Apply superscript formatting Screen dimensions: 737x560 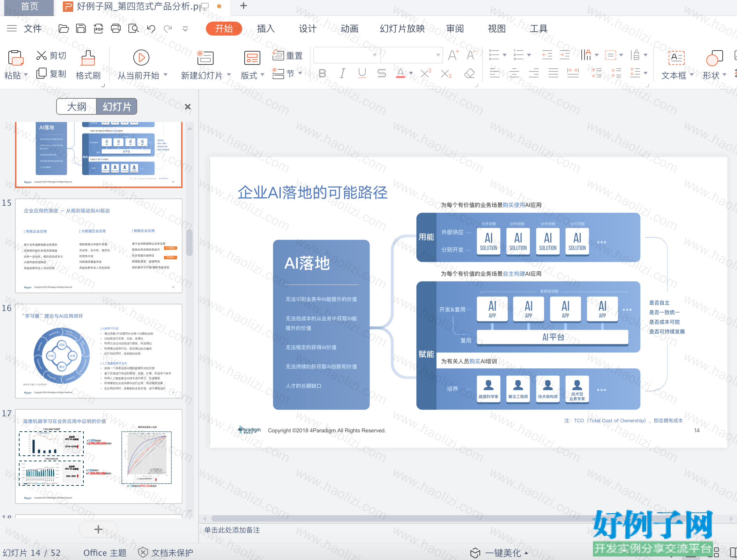(x=426, y=74)
